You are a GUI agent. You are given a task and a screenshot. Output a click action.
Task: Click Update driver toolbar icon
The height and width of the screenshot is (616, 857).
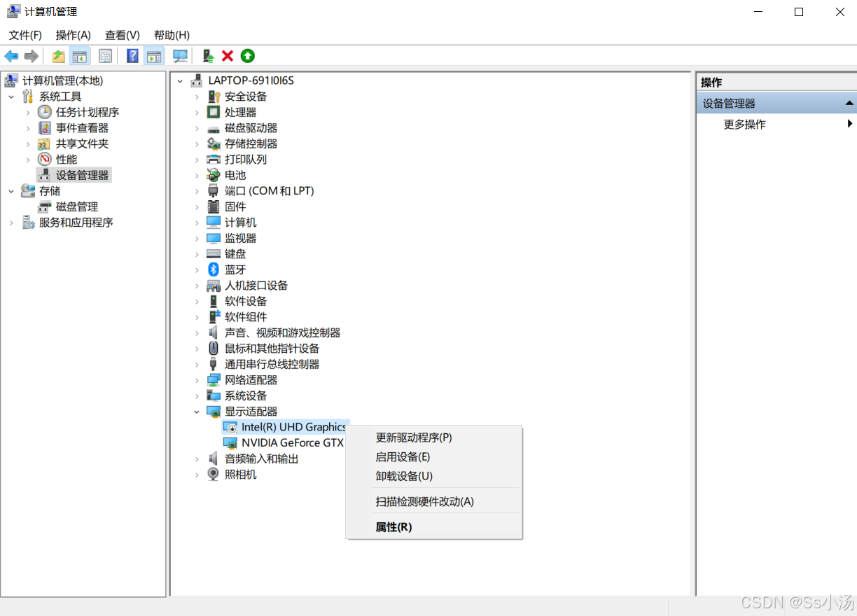point(208,56)
